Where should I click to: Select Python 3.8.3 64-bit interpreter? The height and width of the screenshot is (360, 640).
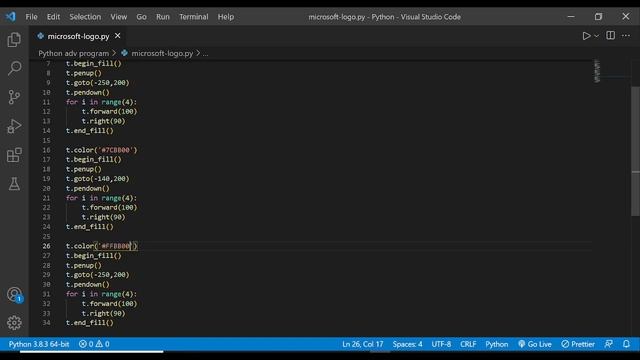pos(39,344)
